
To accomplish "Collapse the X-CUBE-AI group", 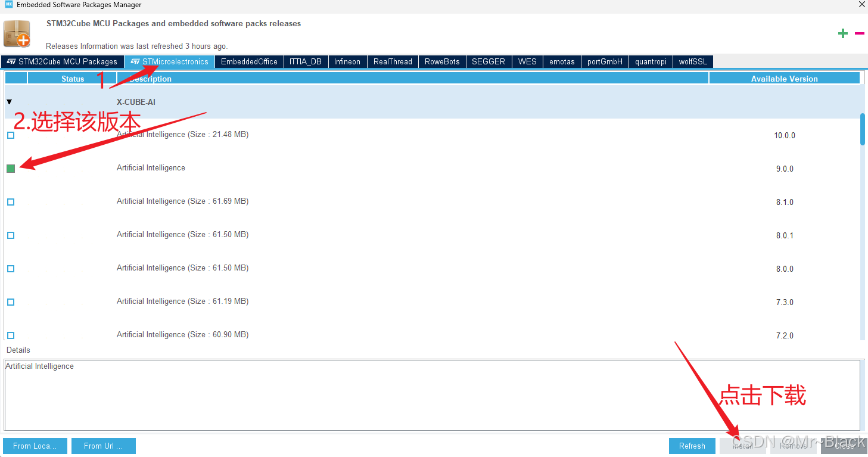I will (9, 102).
